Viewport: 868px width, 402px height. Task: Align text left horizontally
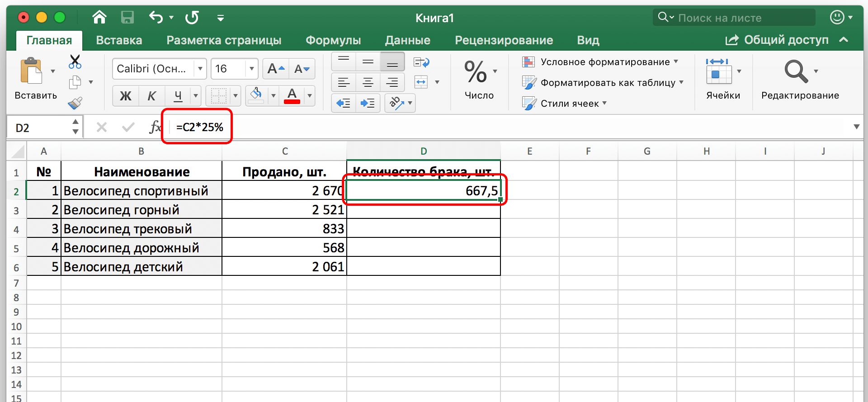344,82
